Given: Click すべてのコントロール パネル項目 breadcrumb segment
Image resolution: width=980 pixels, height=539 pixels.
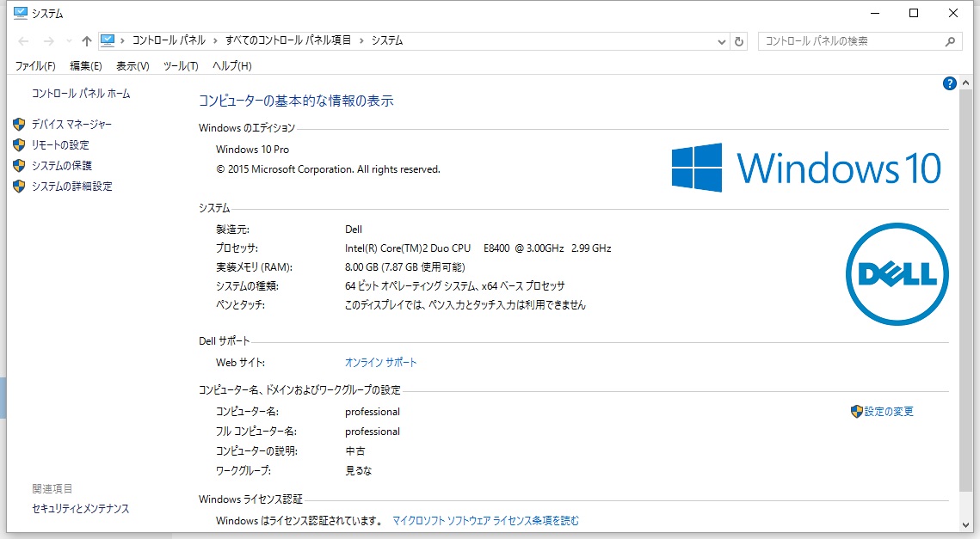Looking at the screenshot, I should pos(288,40).
